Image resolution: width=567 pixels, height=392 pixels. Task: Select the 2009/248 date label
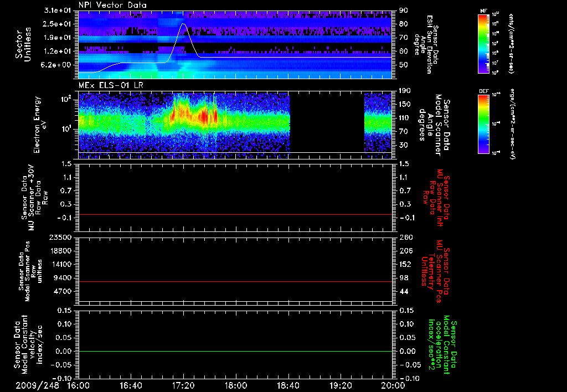[37, 385]
